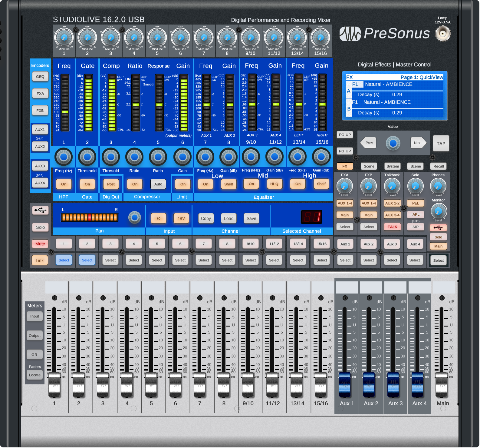Click the FX display F1 Natural - AMBIENCE row A

point(397,85)
